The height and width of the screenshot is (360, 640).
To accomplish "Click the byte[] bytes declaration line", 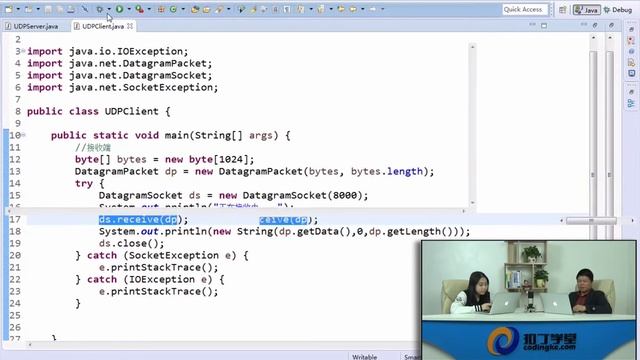I will 164,160.
